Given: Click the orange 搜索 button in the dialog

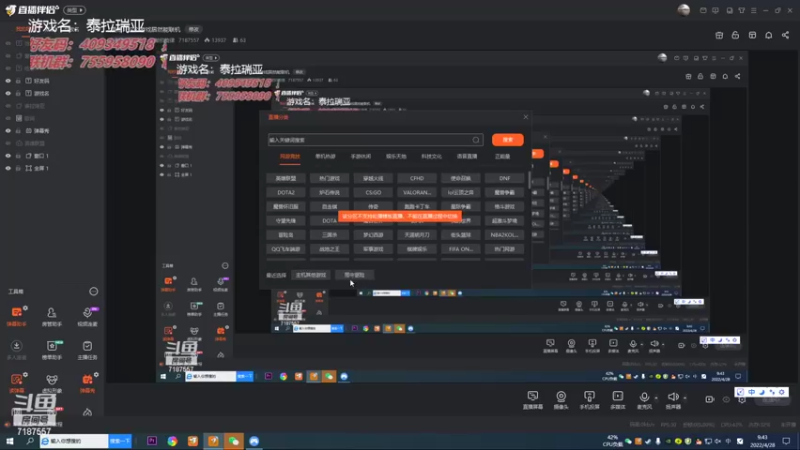Looking at the screenshot, I should [x=508, y=140].
